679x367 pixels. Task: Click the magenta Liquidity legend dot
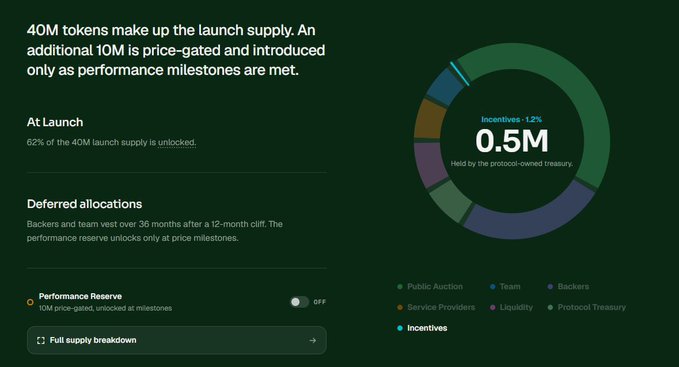(492, 307)
